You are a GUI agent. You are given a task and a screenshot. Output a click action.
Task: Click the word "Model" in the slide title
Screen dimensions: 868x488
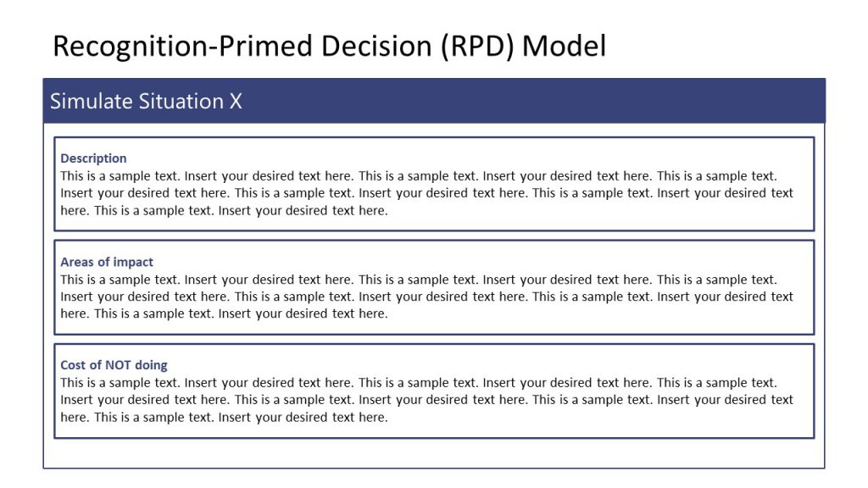[x=564, y=46]
